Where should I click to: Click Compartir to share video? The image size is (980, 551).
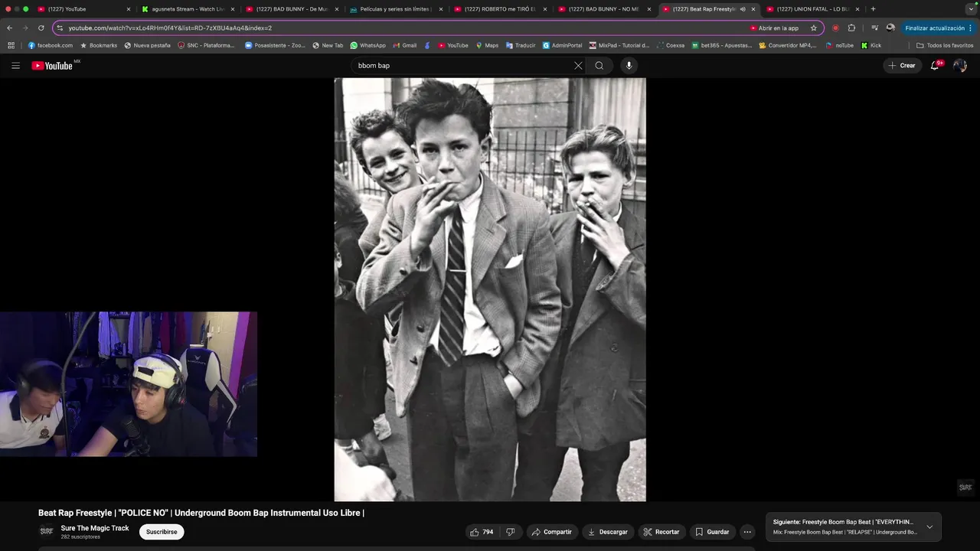pos(551,532)
